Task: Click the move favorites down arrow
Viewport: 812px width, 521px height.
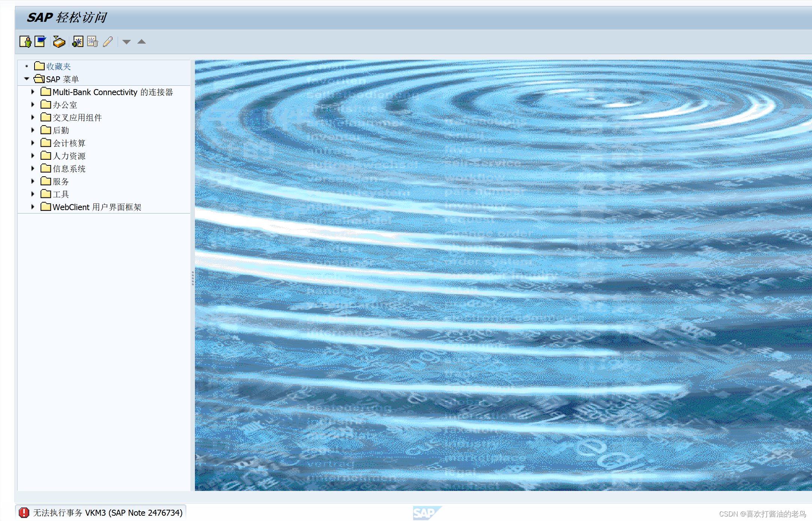Action: pyautogui.click(x=127, y=42)
